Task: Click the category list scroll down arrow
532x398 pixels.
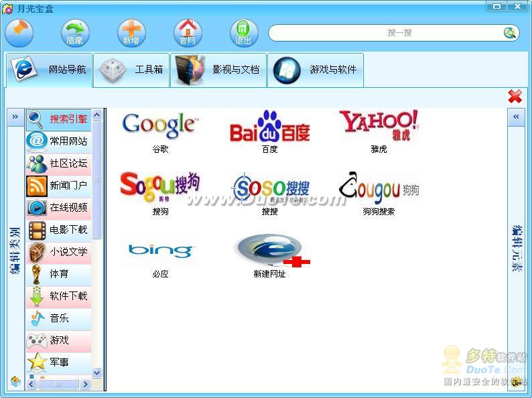Action: (96, 373)
